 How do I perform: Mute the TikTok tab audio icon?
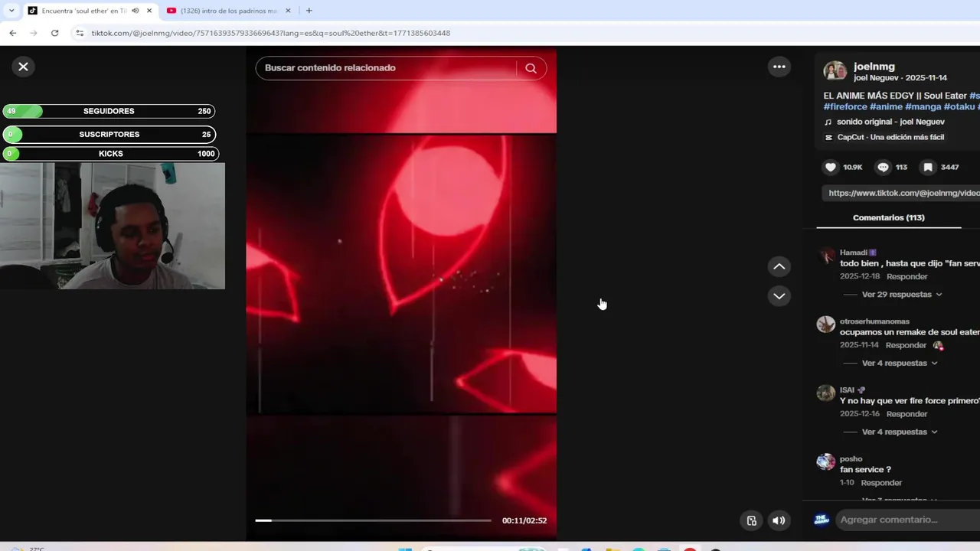click(x=136, y=11)
